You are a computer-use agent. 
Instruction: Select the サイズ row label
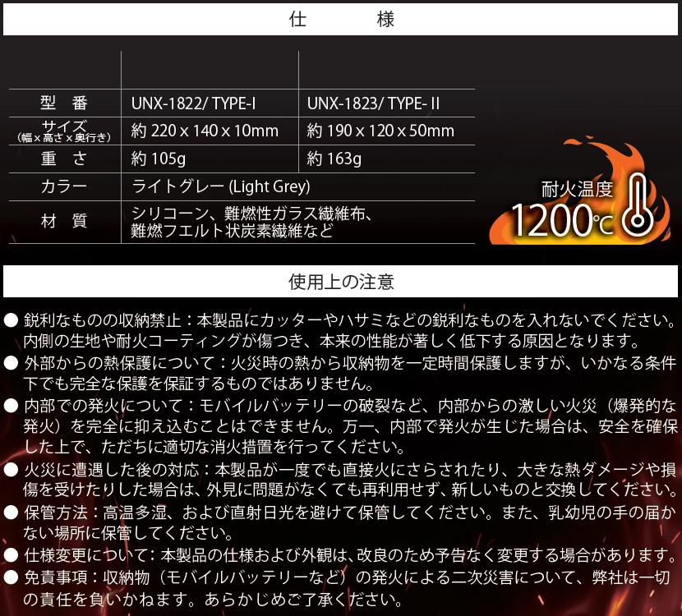tap(64, 131)
